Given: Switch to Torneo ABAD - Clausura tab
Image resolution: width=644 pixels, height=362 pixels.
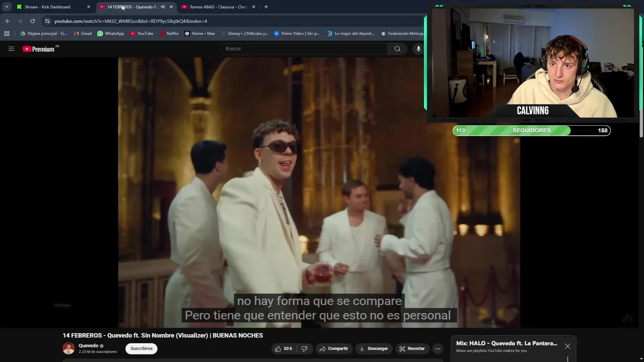Looking at the screenshot, I should point(218,7).
